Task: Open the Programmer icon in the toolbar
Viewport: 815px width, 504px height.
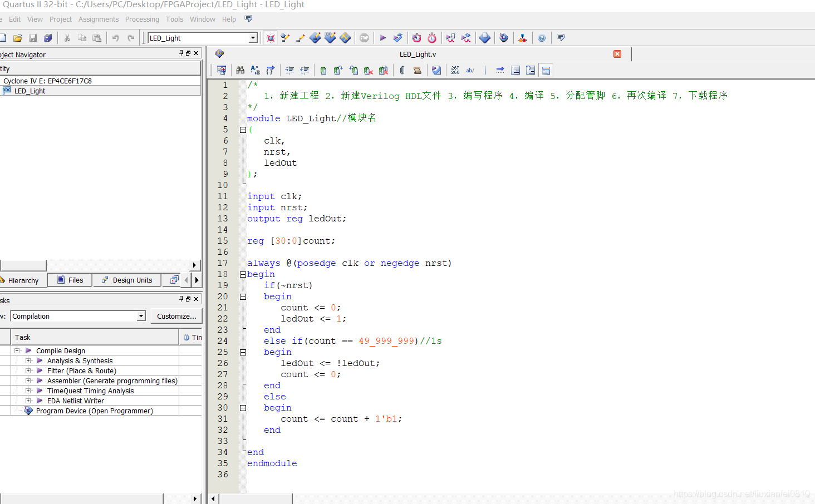Action: 504,38
